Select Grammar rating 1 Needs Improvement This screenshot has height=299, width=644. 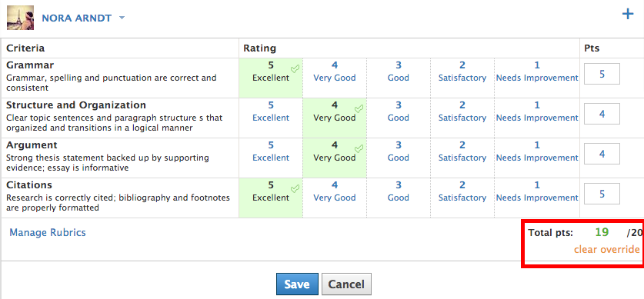[x=537, y=71]
